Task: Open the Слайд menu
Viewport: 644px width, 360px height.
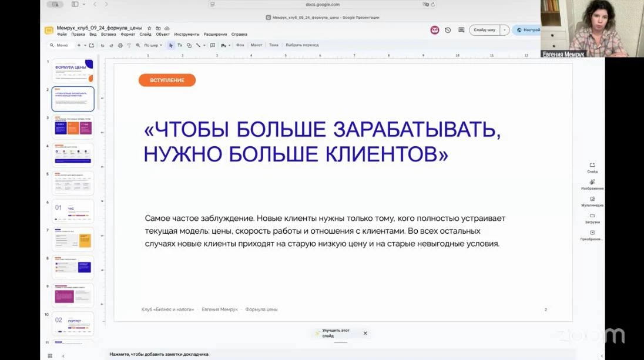Action: tap(145, 35)
